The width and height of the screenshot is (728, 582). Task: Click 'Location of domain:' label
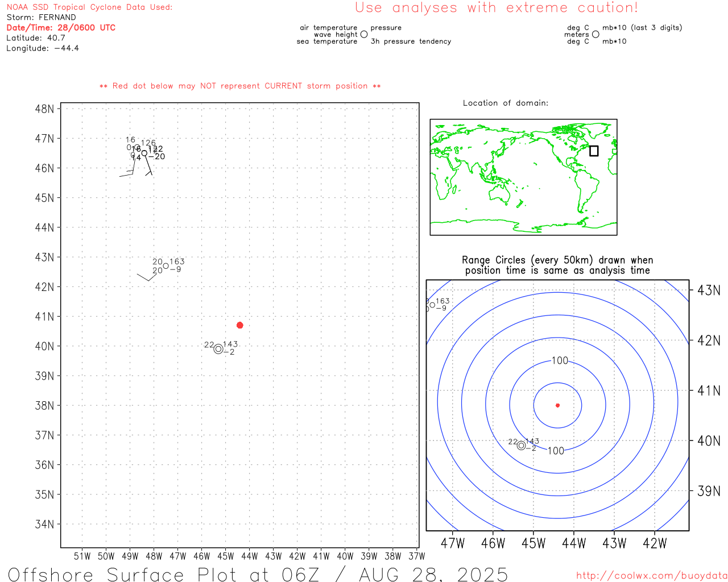click(506, 103)
